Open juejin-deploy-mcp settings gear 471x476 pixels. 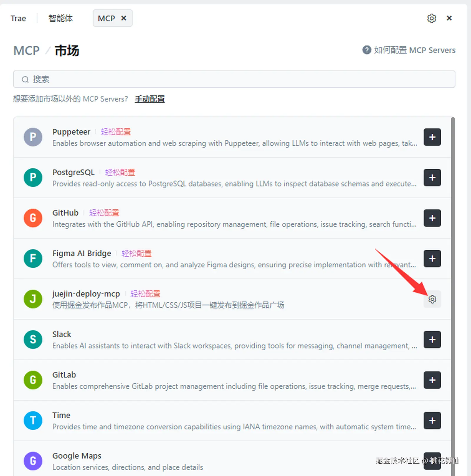[432, 299]
